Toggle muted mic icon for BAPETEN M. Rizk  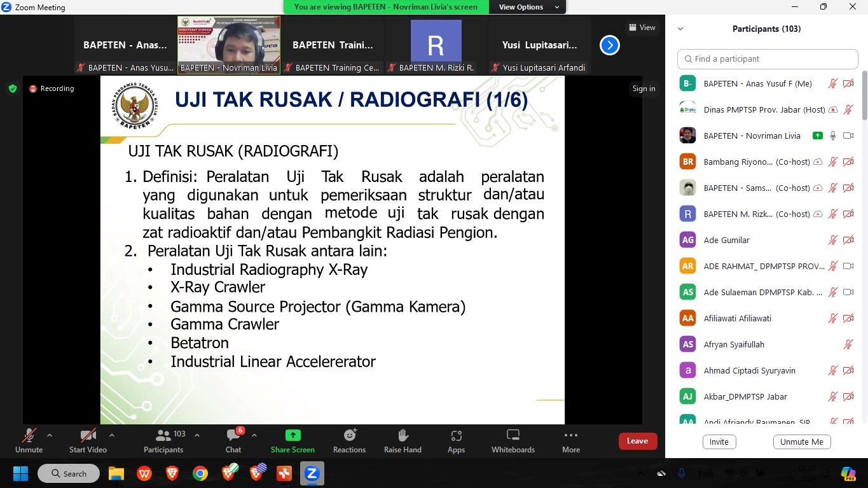(833, 214)
